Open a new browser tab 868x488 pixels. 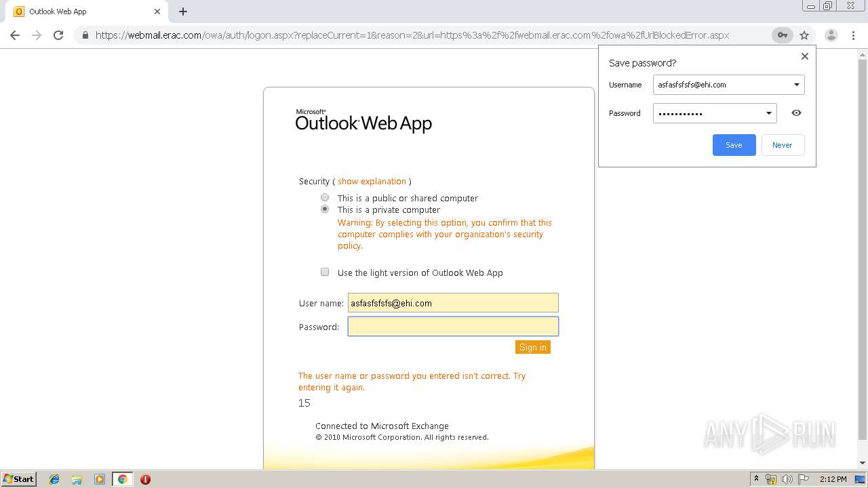pyautogui.click(x=183, y=12)
